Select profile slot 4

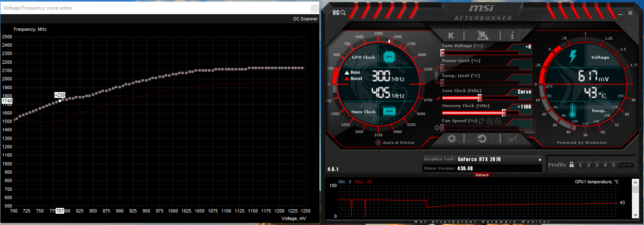pos(605,165)
